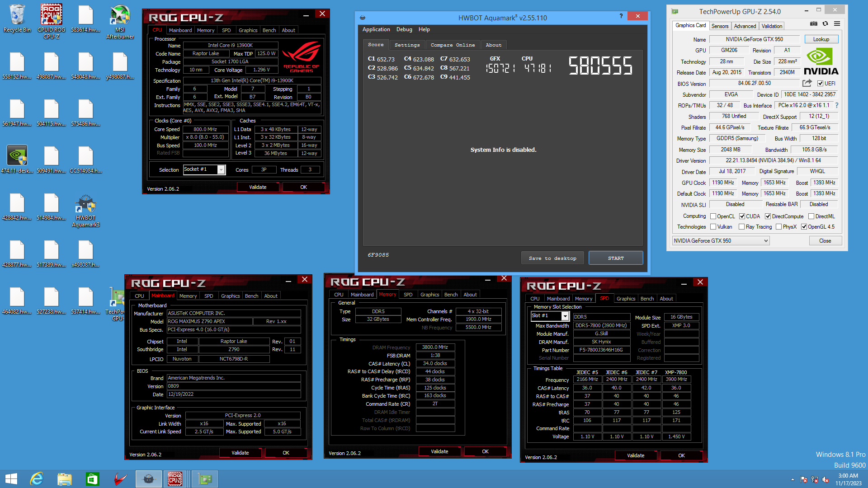Click the system tray volume icon
The image size is (868, 488).
826,479
